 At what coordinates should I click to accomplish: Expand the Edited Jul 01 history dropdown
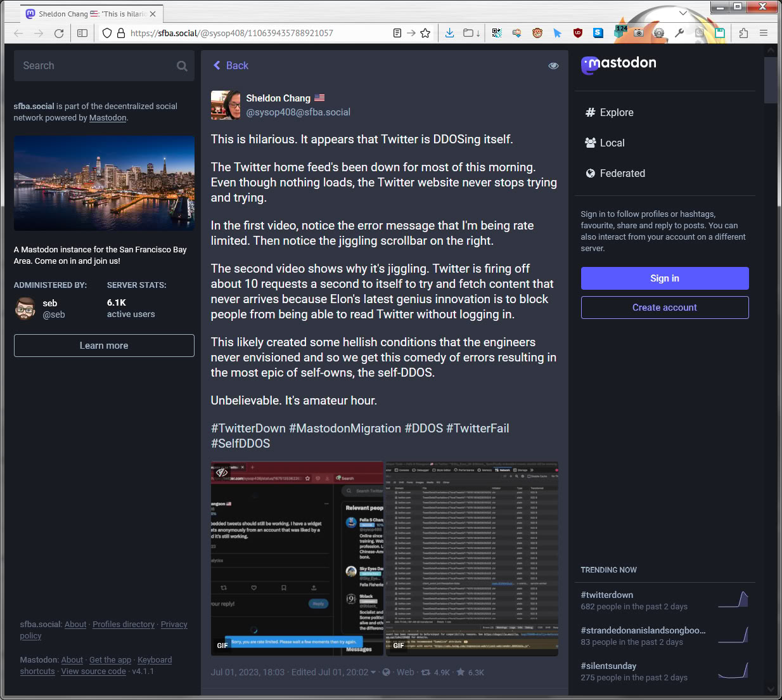click(x=373, y=672)
